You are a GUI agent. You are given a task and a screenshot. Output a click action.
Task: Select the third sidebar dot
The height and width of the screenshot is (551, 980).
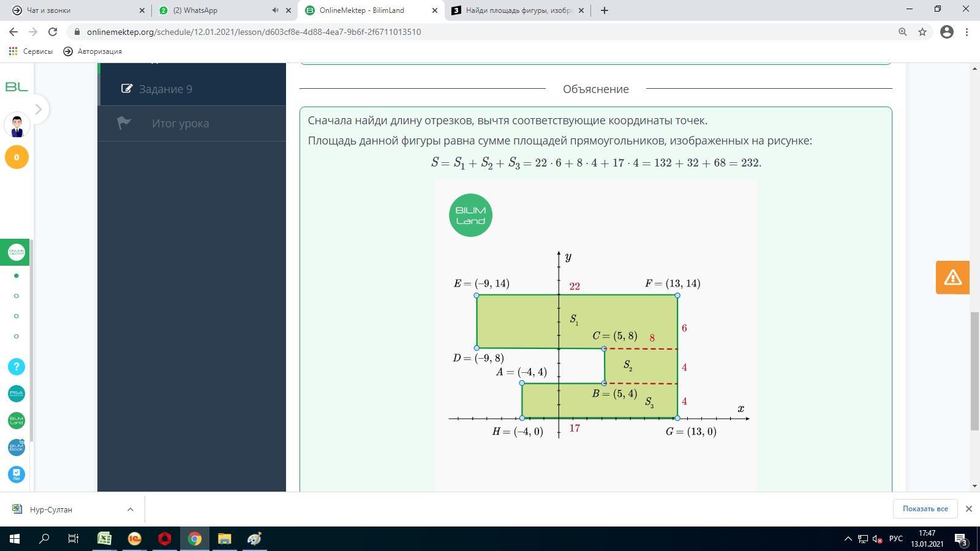click(x=17, y=316)
